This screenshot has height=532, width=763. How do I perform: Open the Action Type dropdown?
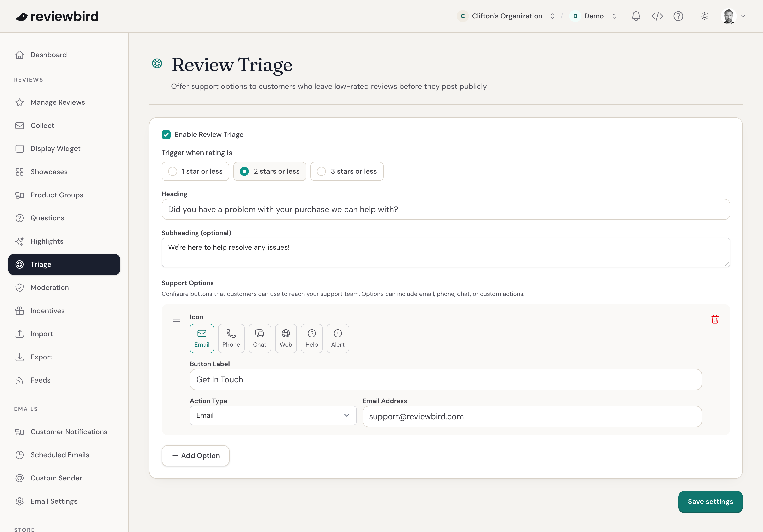click(x=273, y=415)
